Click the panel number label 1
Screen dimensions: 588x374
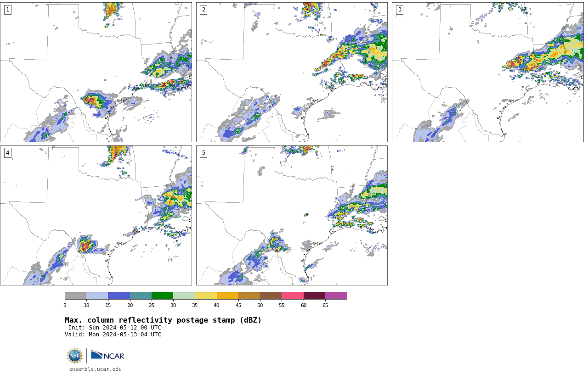7,10
